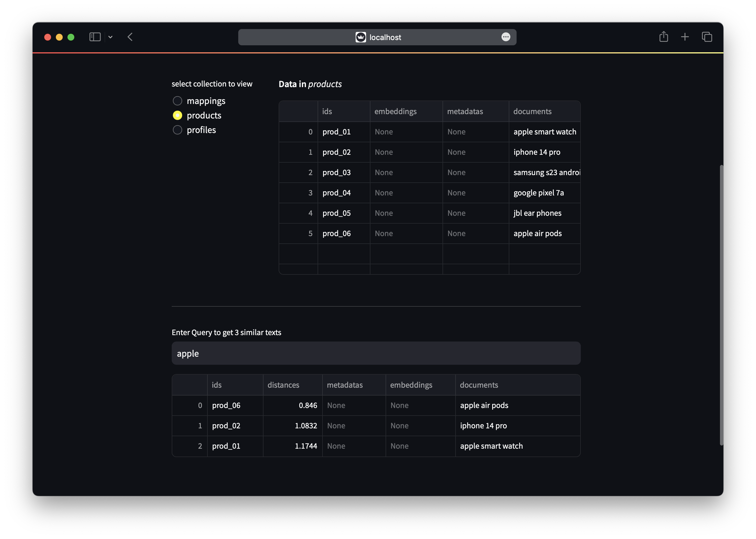
Task: Click the Share icon in toolbar
Action: tap(663, 37)
